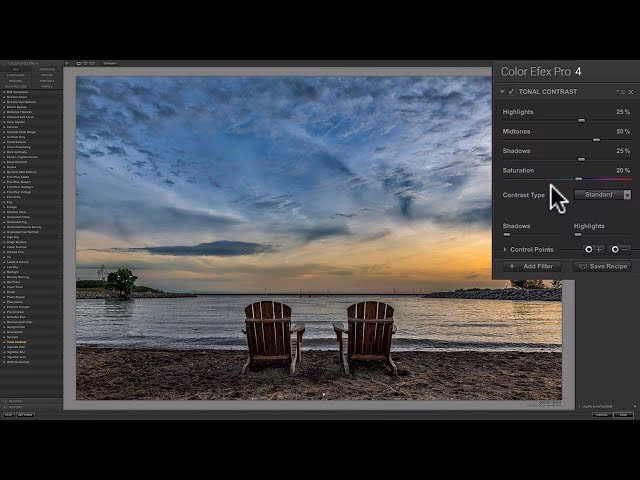Switch to the Favorites category tab
This screenshot has height=480, width=640.
(47, 69)
